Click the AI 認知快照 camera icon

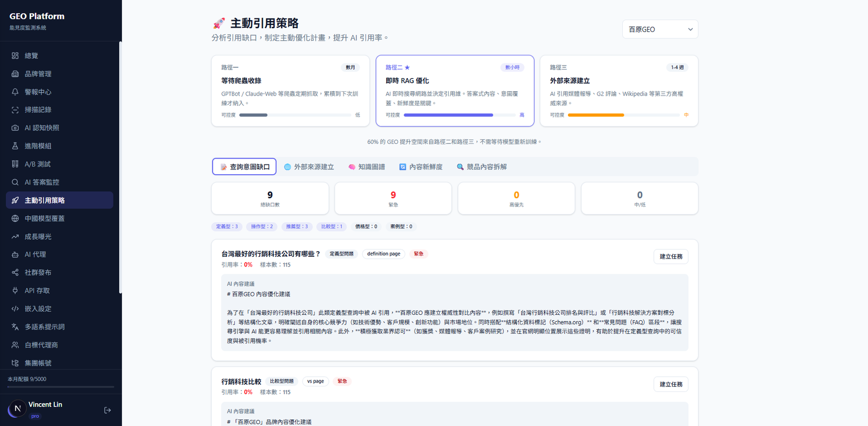point(15,128)
